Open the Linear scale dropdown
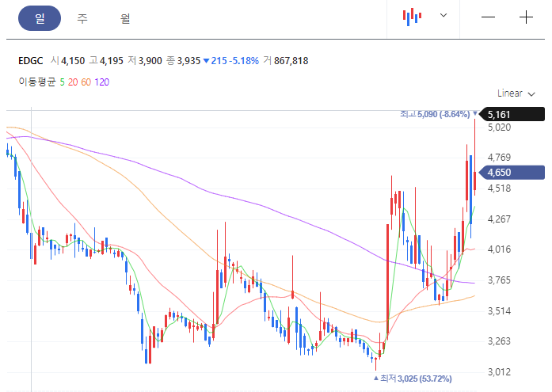This screenshot has height=392, width=552. coord(516,93)
